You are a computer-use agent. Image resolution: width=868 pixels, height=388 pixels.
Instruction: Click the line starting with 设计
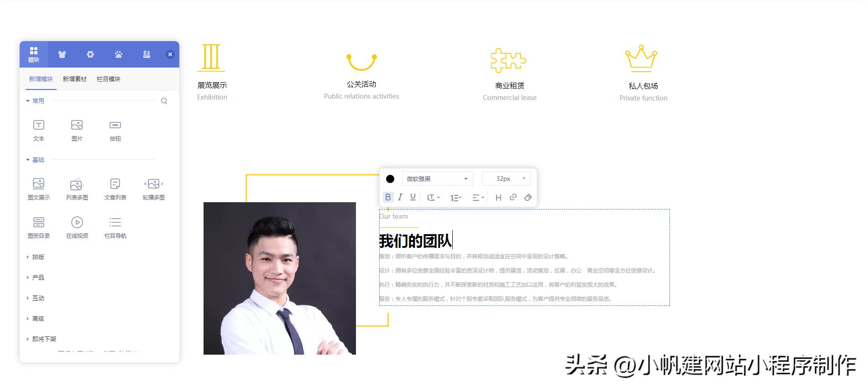click(518, 271)
